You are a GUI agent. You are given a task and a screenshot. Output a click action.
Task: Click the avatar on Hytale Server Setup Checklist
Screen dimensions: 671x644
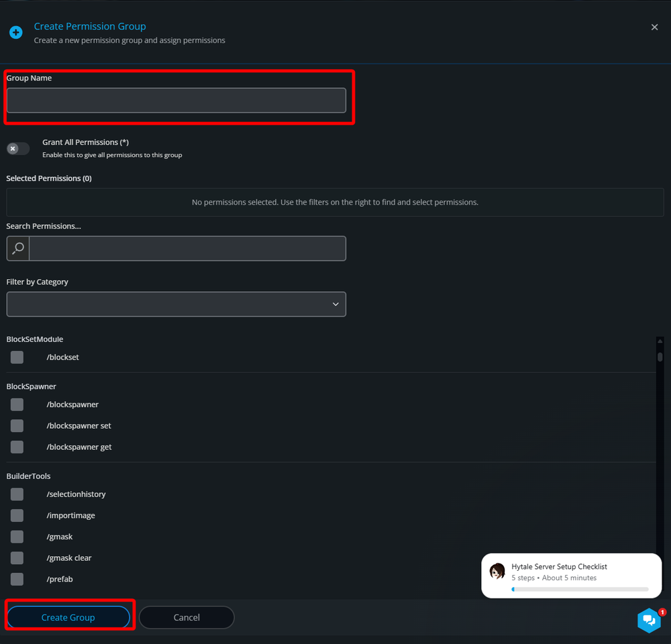pos(497,571)
